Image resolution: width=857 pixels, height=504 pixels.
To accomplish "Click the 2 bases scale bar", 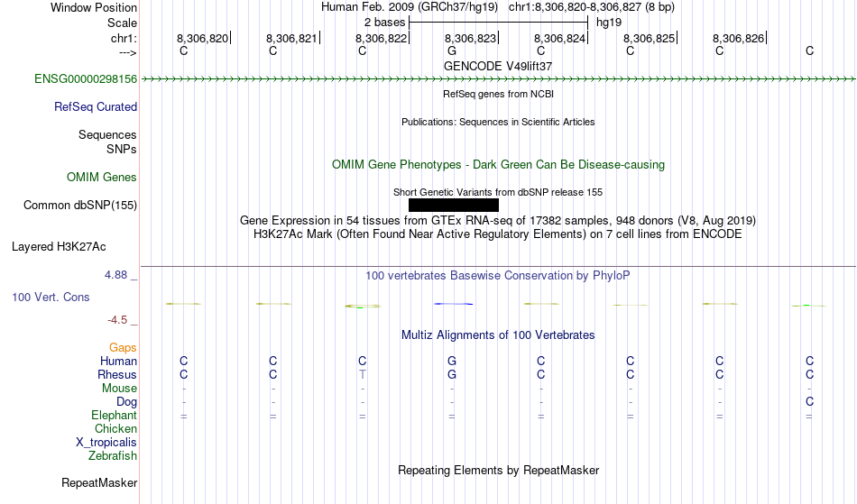I will coord(499,23).
